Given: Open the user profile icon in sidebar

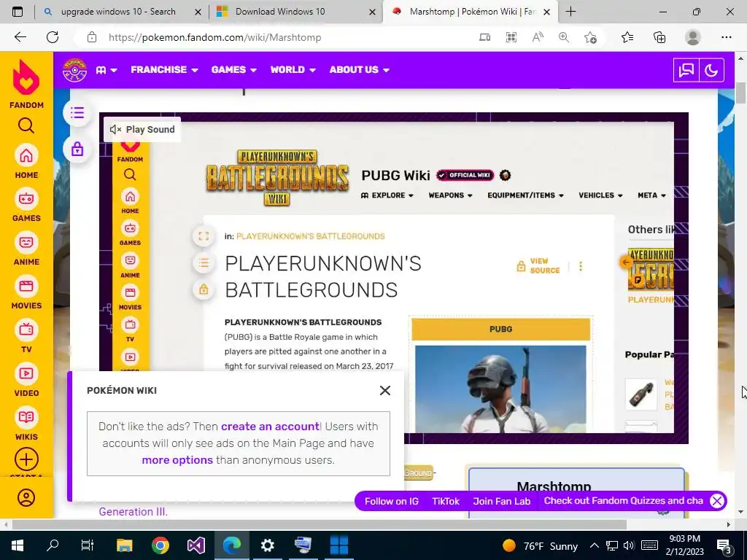Looking at the screenshot, I should click(x=26, y=497).
